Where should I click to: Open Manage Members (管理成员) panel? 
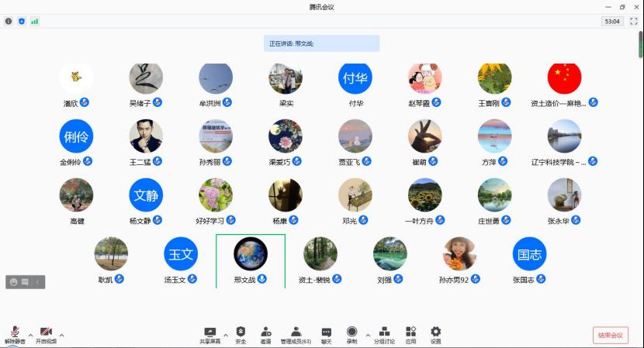(x=296, y=332)
